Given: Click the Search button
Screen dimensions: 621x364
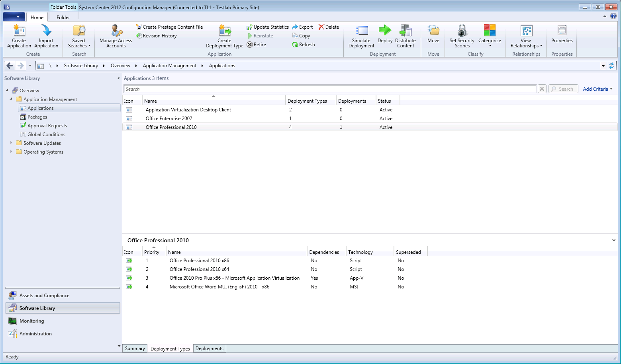Looking at the screenshot, I should tap(563, 89).
